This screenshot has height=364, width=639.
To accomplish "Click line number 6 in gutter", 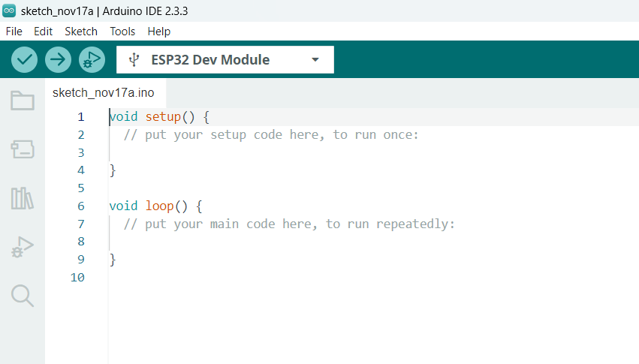I will click(x=80, y=206).
